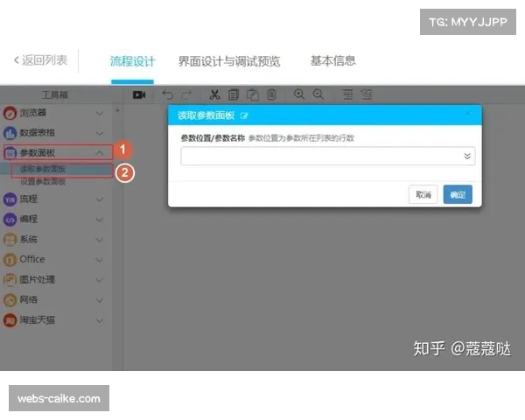Click the 图片处理 category icon
The height and width of the screenshot is (420, 525).
(x=10, y=280)
